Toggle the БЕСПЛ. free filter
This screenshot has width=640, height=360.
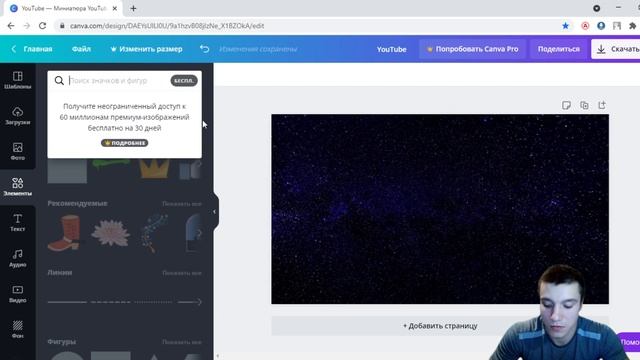[x=184, y=80]
